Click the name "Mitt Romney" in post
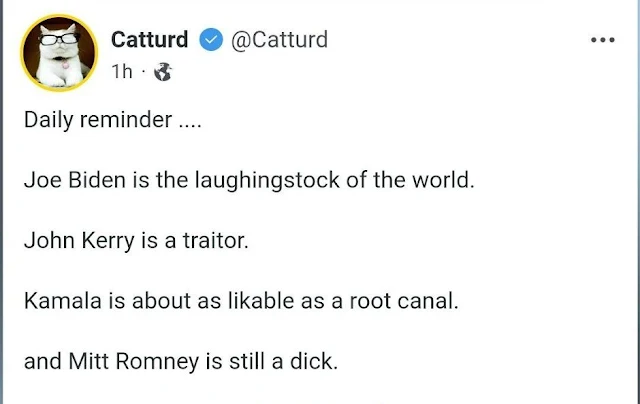640x404 pixels. pyautogui.click(x=119, y=360)
